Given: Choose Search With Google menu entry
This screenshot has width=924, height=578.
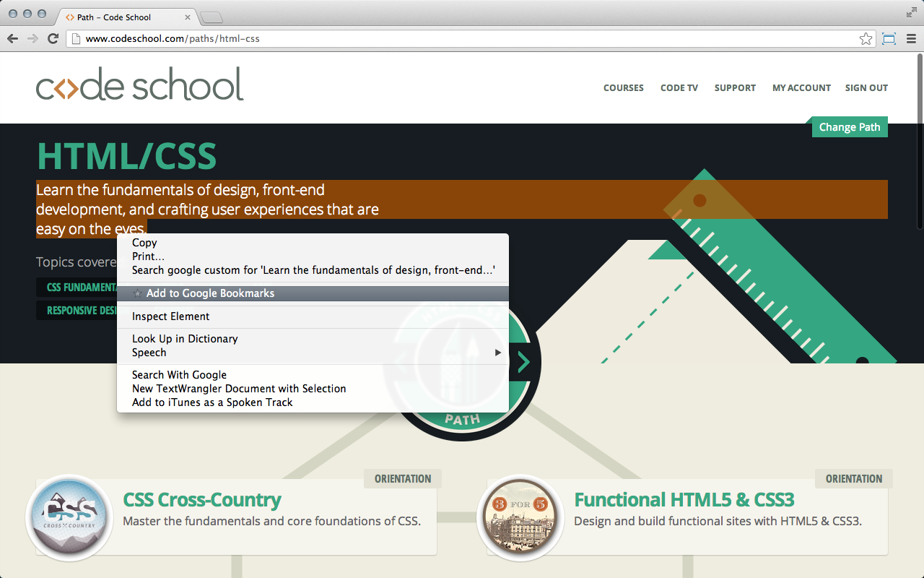Looking at the screenshot, I should coord(313,375).
